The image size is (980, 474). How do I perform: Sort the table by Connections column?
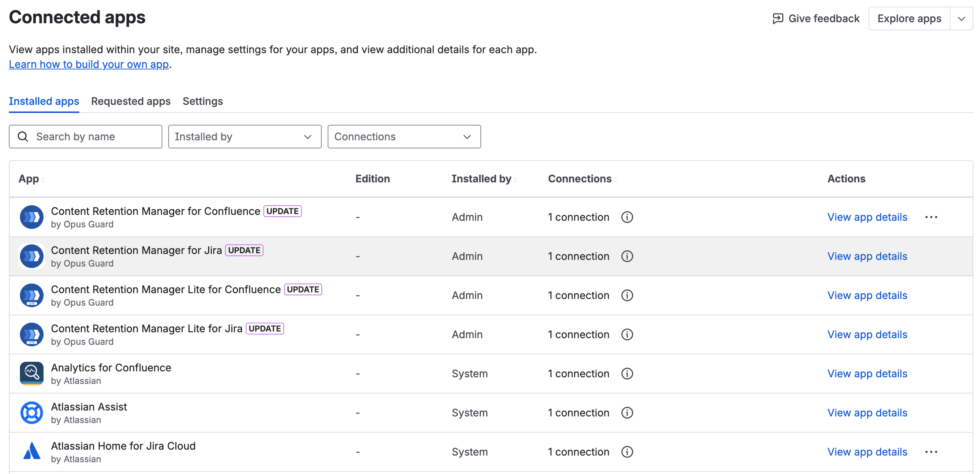click(615, 179)
